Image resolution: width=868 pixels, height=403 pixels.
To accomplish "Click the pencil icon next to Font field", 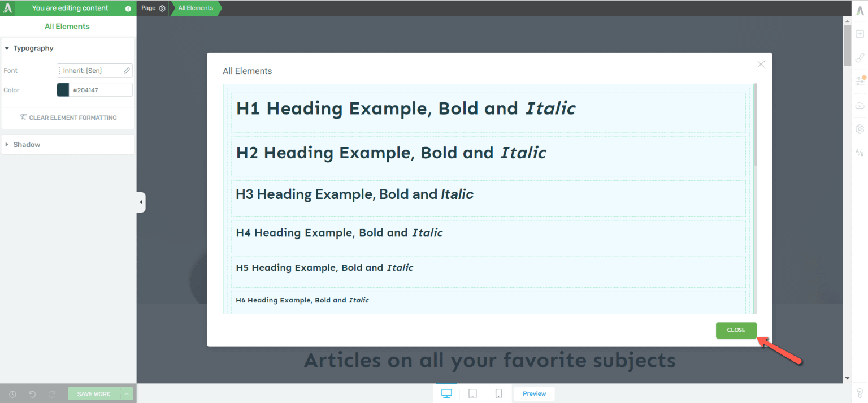I will [x=127, y=70].
